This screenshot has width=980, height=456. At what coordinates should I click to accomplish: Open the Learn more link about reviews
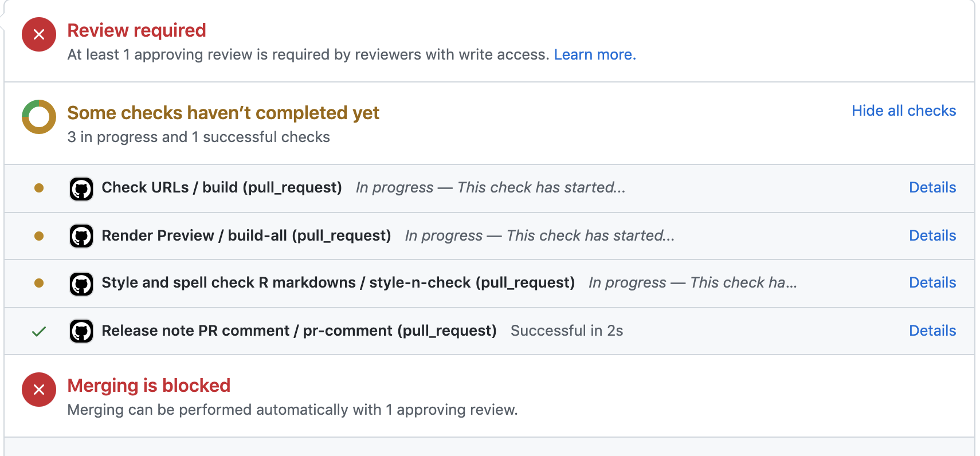click(595, 54)
